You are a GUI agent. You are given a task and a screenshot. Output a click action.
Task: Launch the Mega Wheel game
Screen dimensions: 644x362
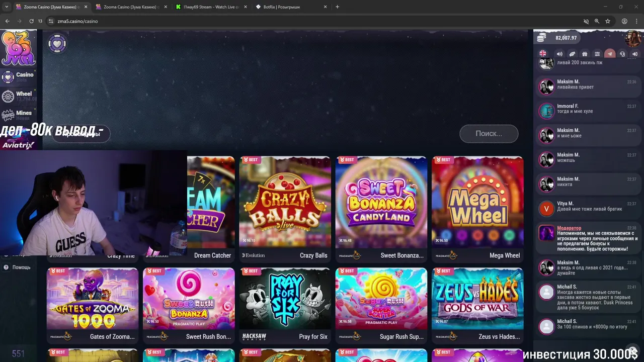coord(477,202)
